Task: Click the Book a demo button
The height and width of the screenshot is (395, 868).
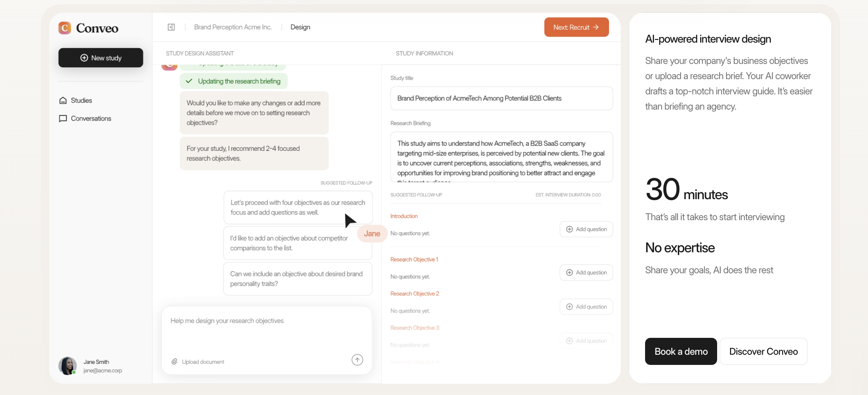Action: (681, 351)
